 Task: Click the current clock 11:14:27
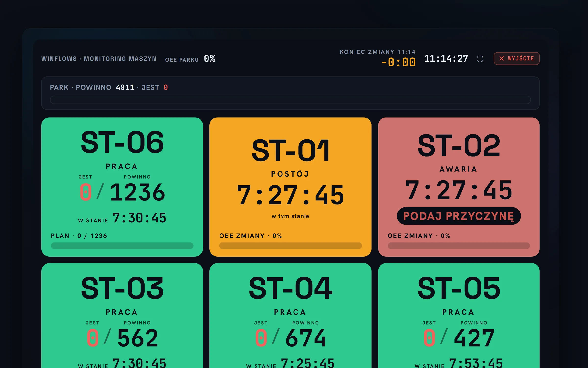click(446, 59)
